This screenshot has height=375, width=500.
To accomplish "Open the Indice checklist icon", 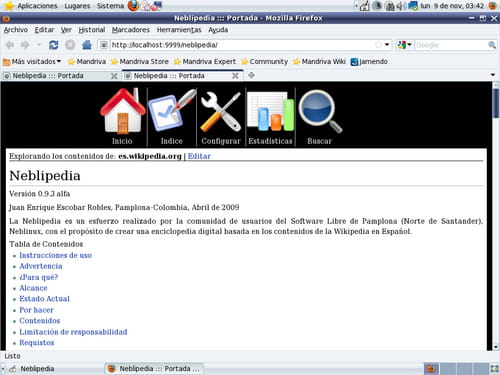I will [172, 112].
